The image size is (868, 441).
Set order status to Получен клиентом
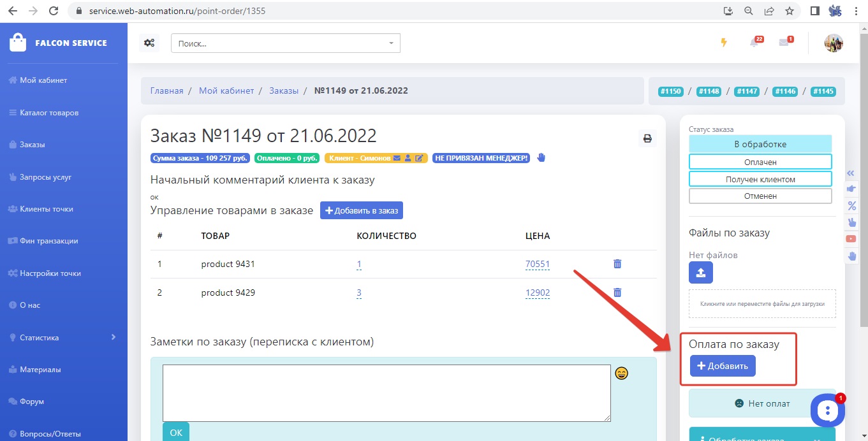click(760, 179)
